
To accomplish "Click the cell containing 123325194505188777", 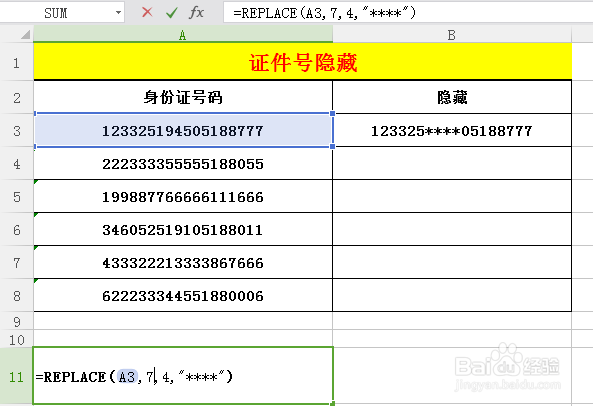I will (x=183, y=131).
